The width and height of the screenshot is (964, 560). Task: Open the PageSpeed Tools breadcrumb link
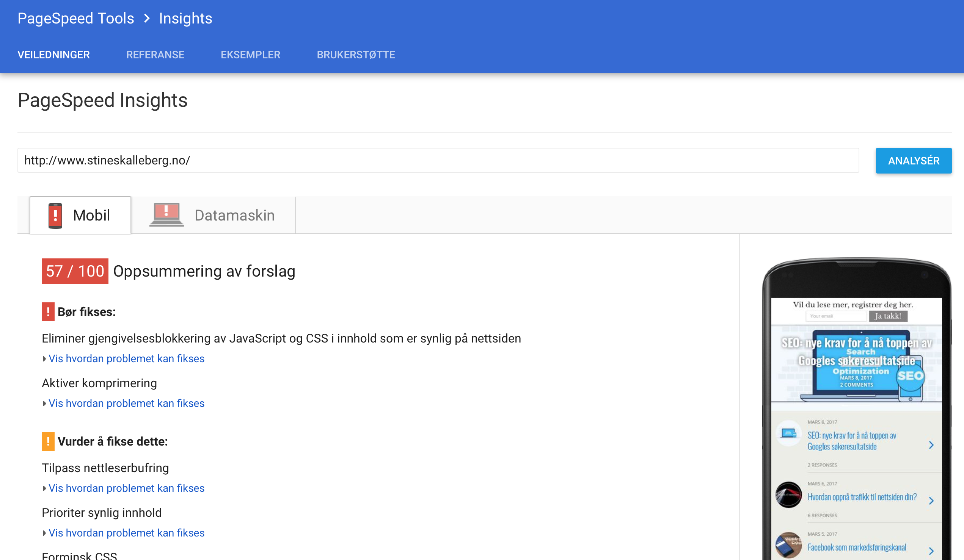(x=76, y=18)
